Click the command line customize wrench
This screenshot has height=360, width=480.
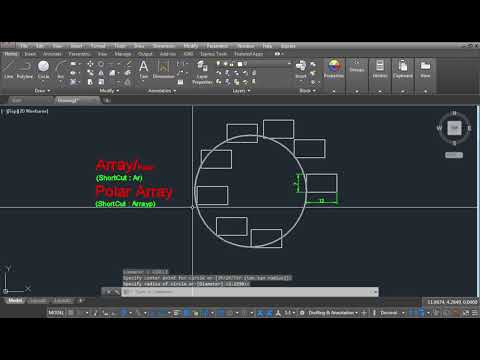(x=116, y=292)
